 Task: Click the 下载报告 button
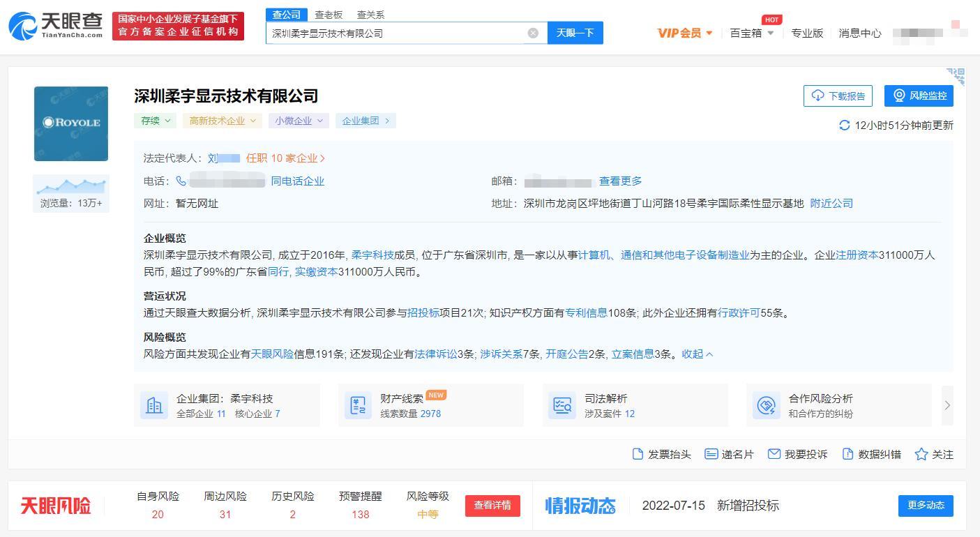tap(838, 96)
